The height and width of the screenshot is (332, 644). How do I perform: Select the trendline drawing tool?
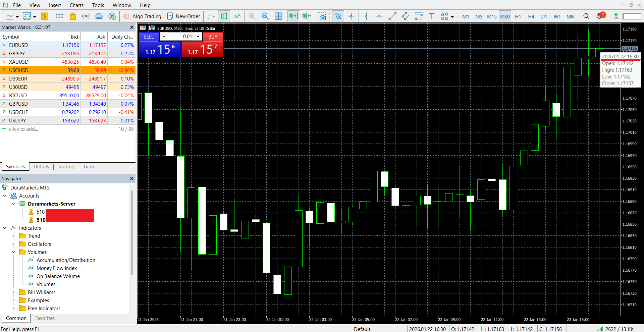pyautogui.click(x=392, y=16)
